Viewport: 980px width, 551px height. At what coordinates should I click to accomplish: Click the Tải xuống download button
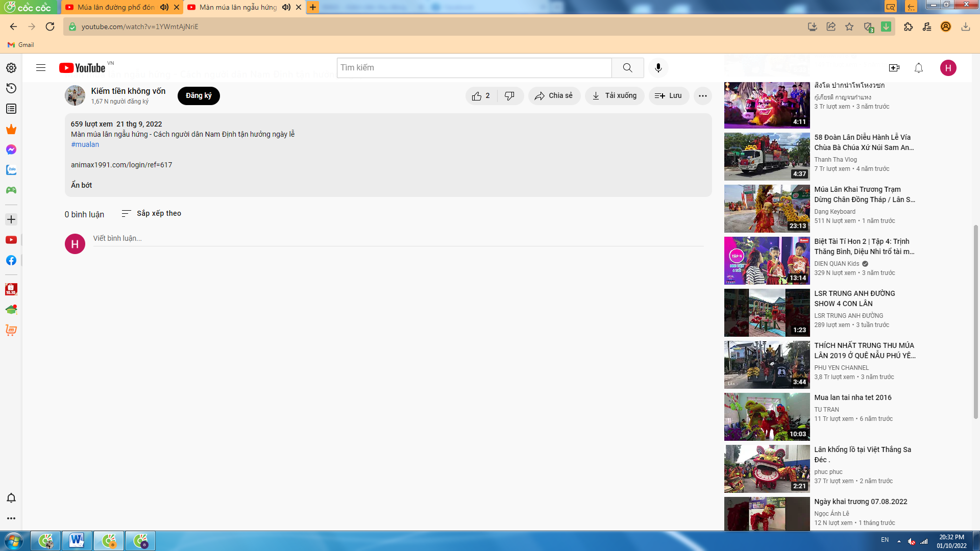[615, 96]
